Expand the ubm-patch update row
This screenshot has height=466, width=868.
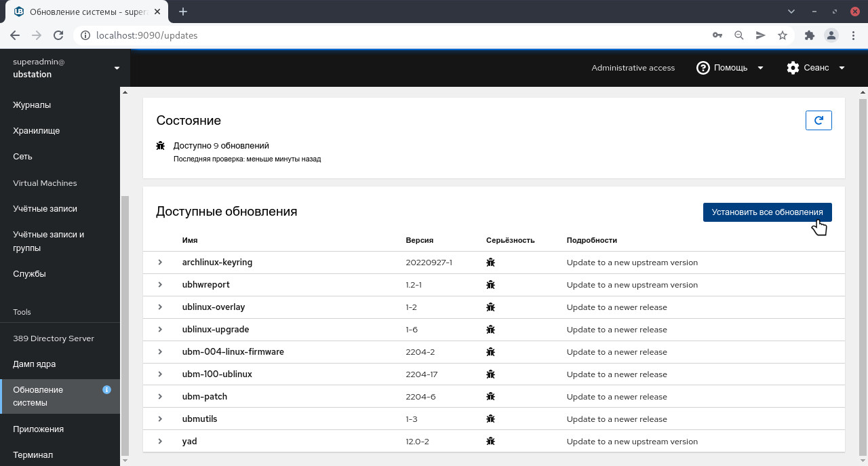161,397
